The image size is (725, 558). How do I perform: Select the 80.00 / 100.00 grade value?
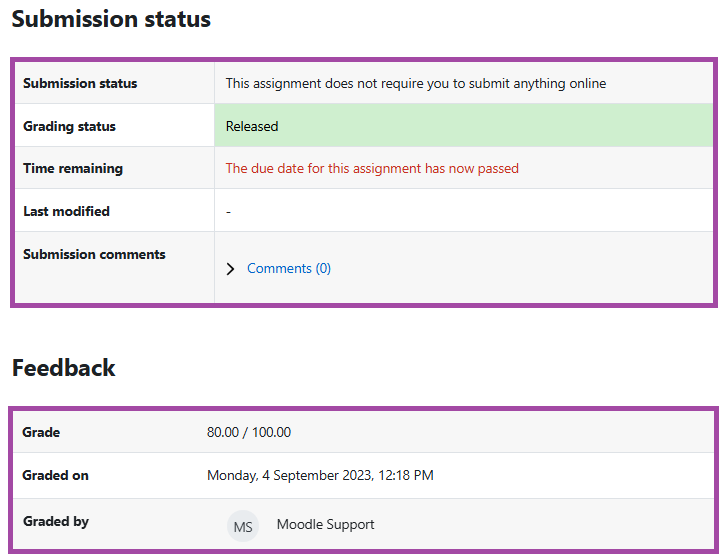tap(249, 432)
